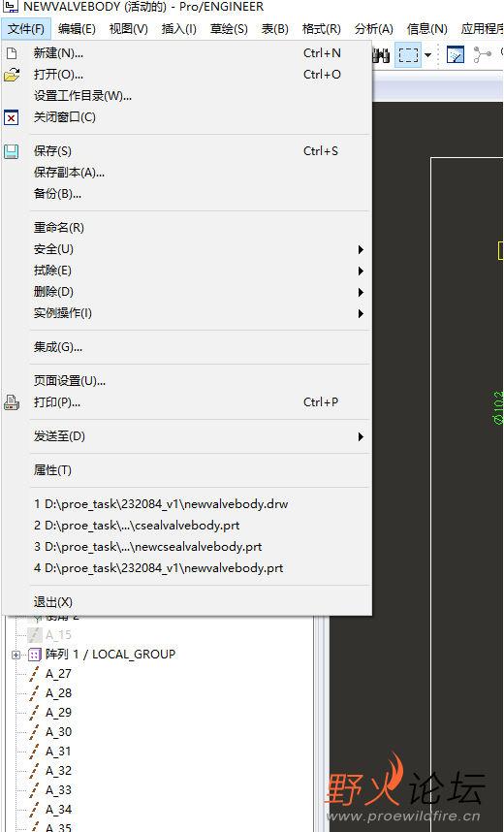504x832 pixels.
Task: Open the 草绘(S) menu
Action: click(x=229, y=29)
